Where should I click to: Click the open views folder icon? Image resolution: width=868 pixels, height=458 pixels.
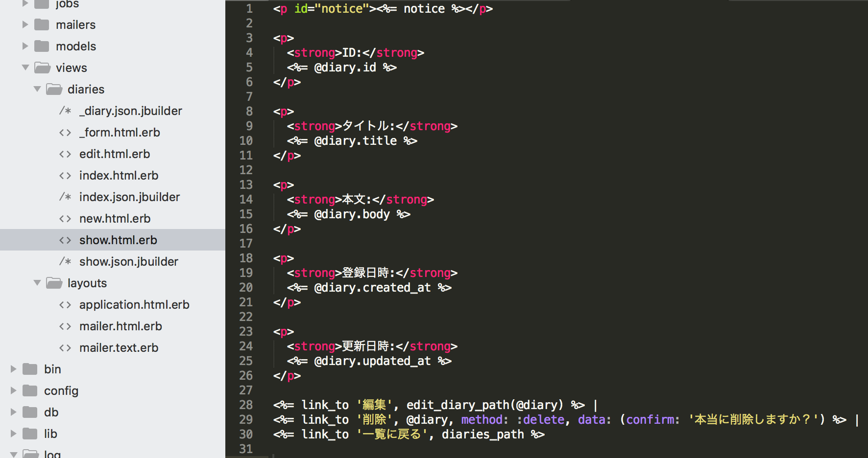pos(42,68)
